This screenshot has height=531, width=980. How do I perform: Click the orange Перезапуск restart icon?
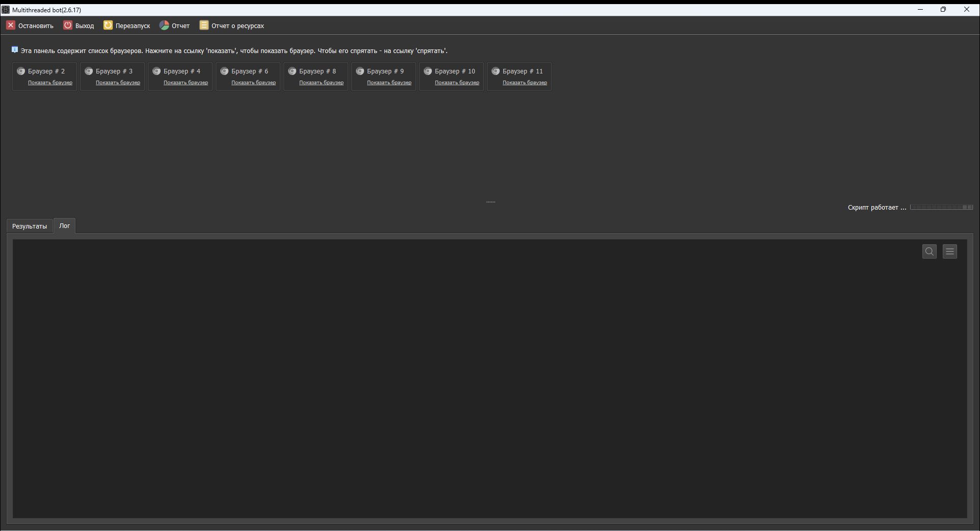click(x=108, y=25)
